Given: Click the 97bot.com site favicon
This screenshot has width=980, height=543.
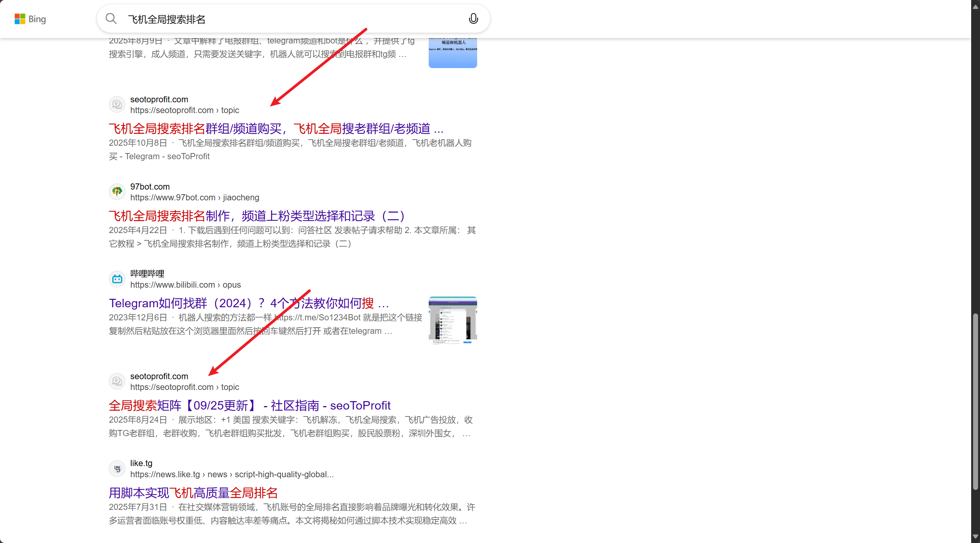Looking at the screenshot, I should pos(117,192).
